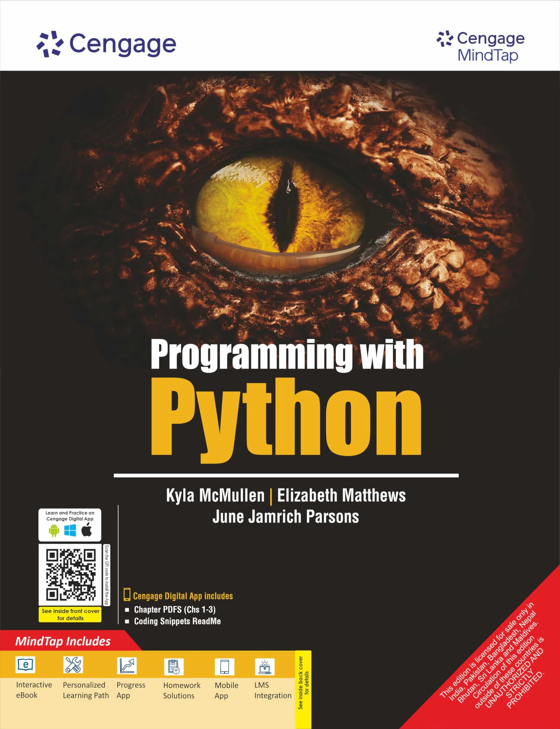Click the 'Progress App' label
This screenshot has height=729, width=560.
click(x=131, y=690)
